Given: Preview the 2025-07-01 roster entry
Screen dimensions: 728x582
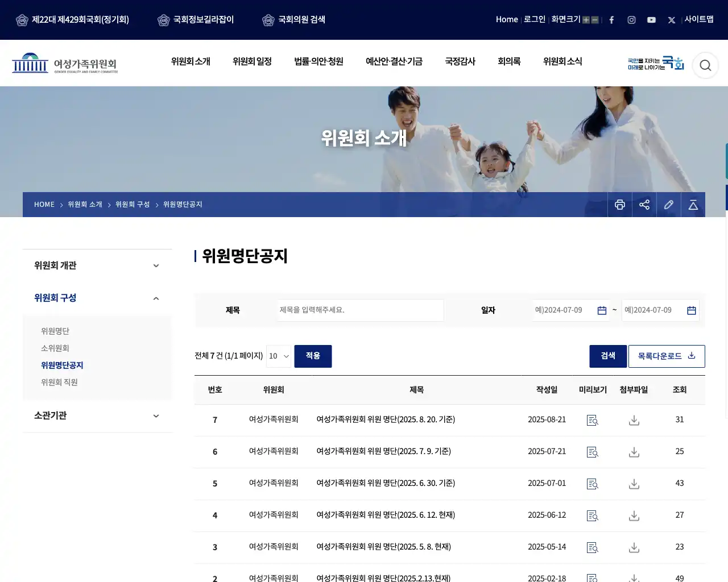Looking at the screenshot, I should [593, 484].
